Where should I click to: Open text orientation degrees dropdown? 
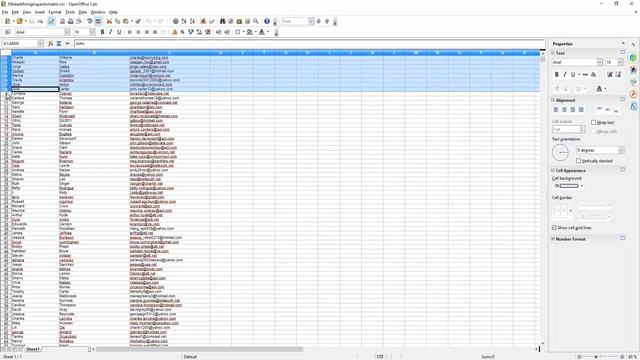click(621, 150)
